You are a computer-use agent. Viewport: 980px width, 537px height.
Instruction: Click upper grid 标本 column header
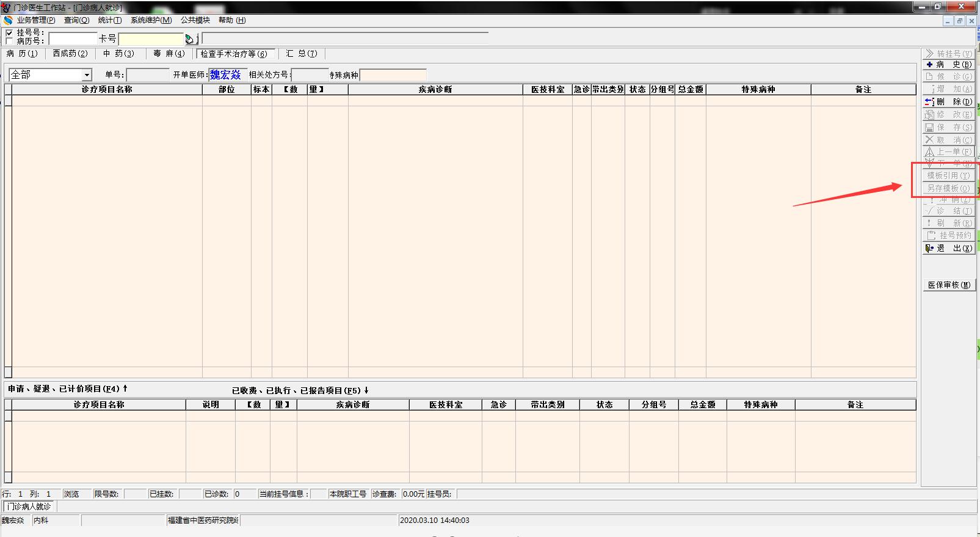(x=261, y=89)
